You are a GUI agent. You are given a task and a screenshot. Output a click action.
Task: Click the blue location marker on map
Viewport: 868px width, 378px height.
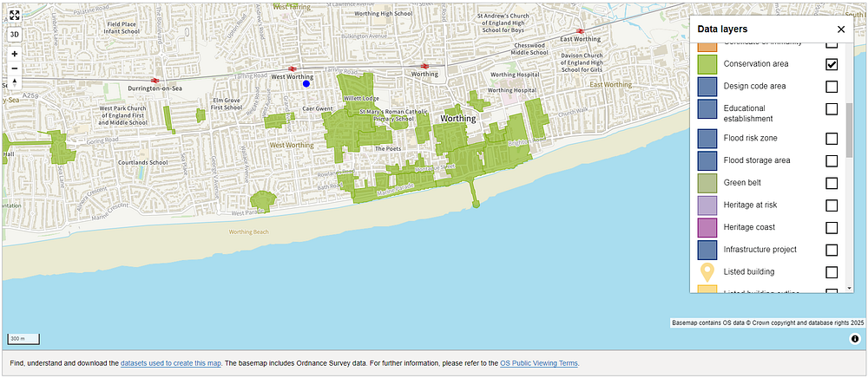(306, 84)
